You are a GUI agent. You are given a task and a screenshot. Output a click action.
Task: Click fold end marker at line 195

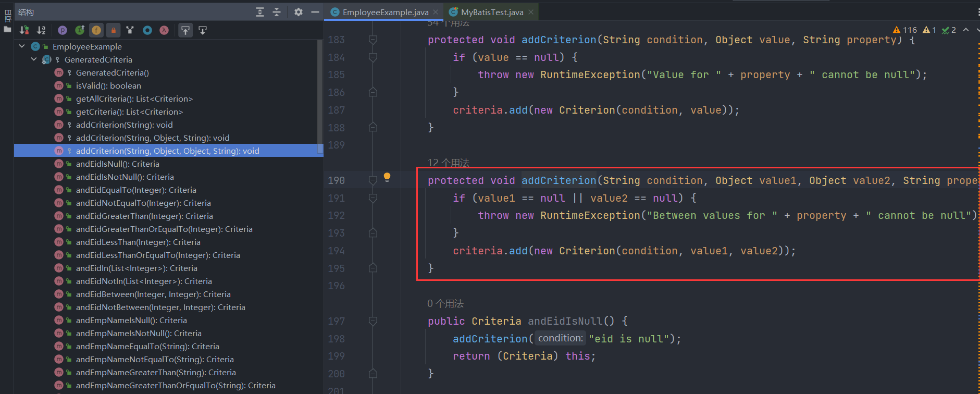pyautogui.click(x=373, y=268)
